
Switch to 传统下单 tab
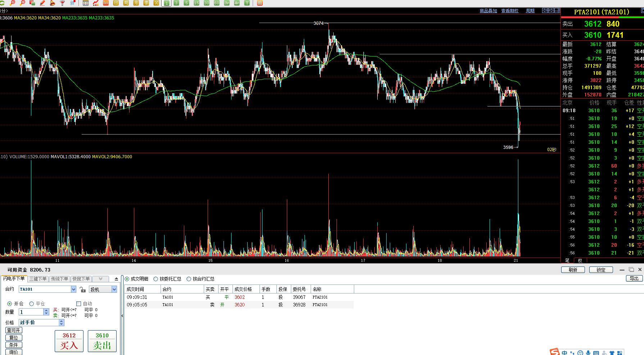(59, 279)
